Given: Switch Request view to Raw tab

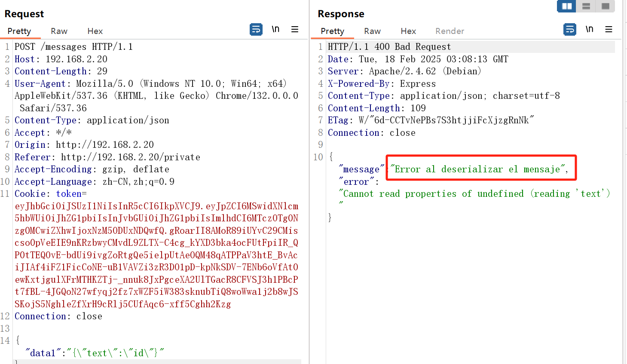Looking at the screenshot, I should (59, 31).
